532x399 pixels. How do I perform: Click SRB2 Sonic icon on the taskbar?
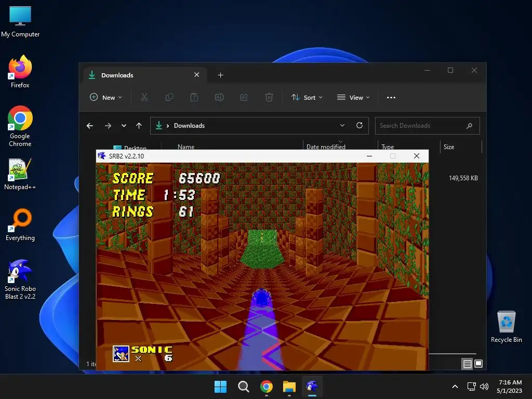click(x=312, y=387)
